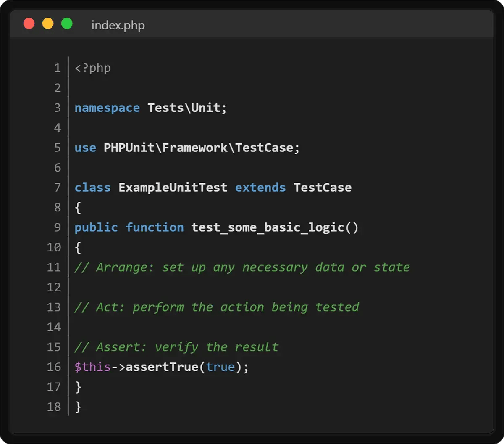This screenshot has width=504, height=444.
Task: Click the 'class' keyword on line 7
Action: (92, 188)
